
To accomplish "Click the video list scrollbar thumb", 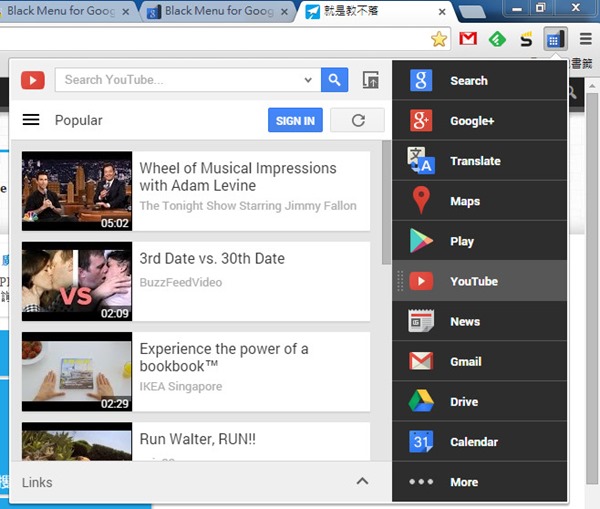I will pyautogui.click(x=386, y=203).
